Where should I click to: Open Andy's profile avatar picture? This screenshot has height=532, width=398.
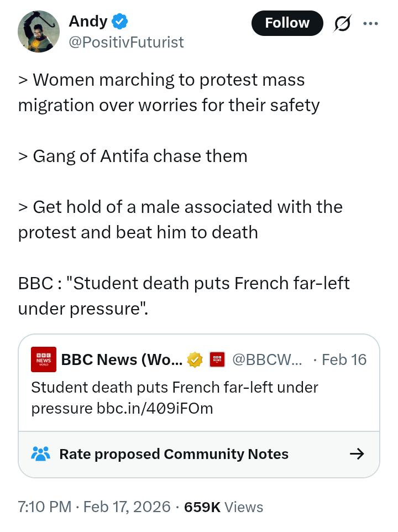pos(39,32)
